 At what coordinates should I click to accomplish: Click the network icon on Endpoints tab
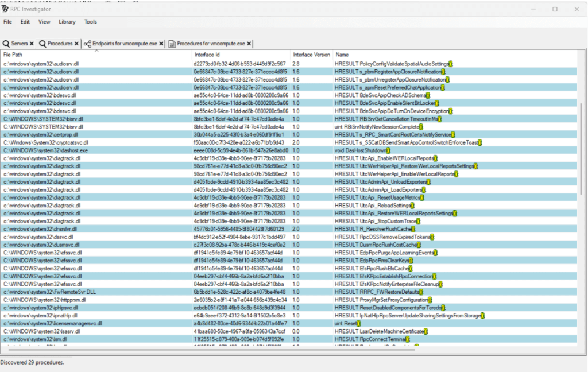[x=87, y=44]
